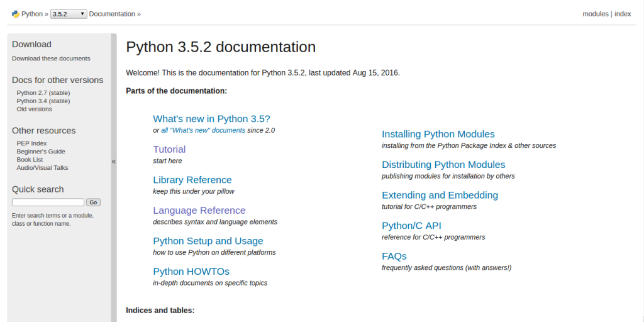Open the FAQs page
The height and width of the screenshot is (322, 644).
pos(394,256)
